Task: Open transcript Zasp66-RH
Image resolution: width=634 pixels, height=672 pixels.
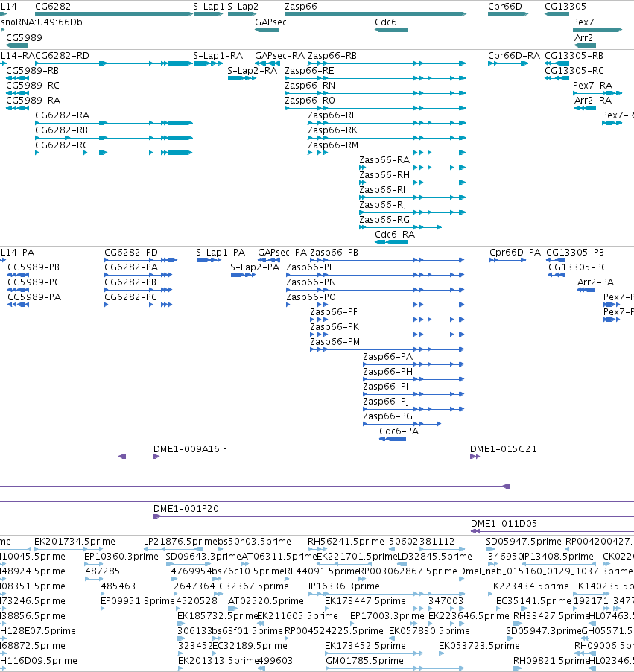Action: [384, 175]
